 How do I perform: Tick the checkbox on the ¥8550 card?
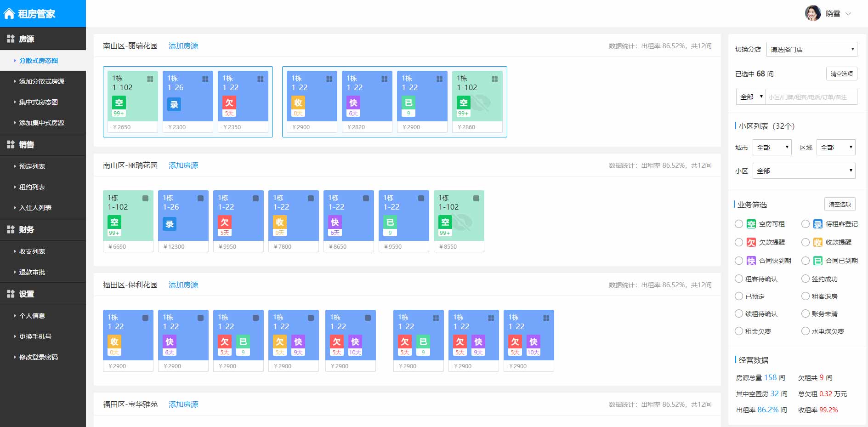click(x=476, y=199)
